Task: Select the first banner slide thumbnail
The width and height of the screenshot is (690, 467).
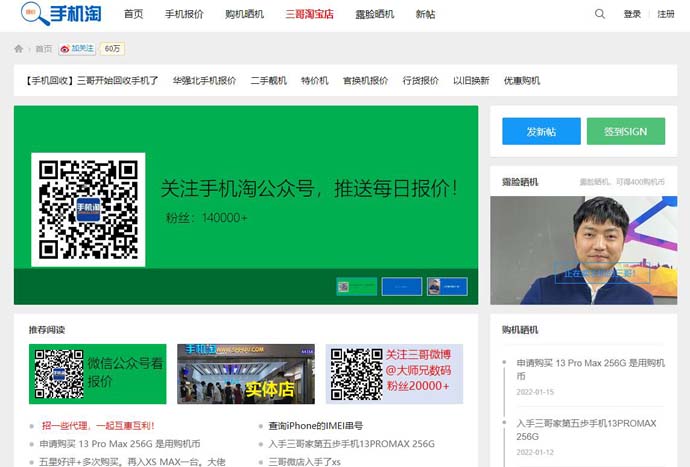Action: point(356,286)
